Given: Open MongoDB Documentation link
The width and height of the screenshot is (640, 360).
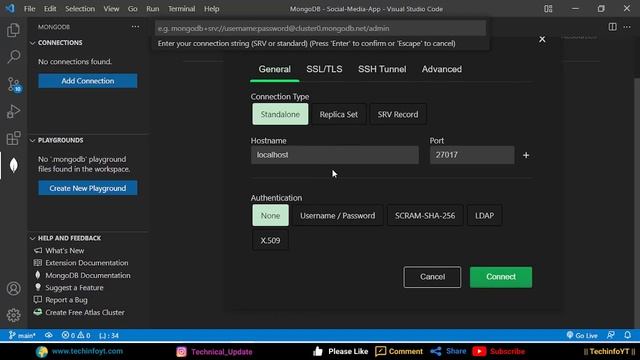Looking at the screenshot, I should point(88,276).
